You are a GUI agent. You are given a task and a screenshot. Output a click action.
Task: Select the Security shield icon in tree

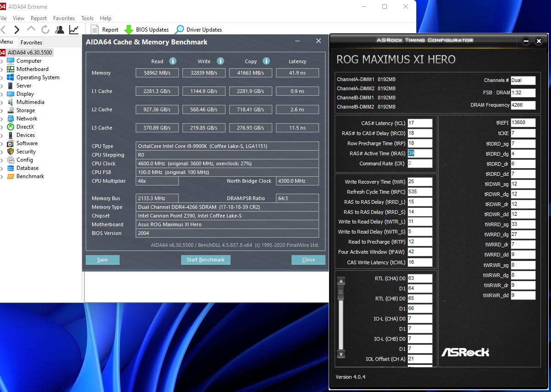[x=11, y=152]
